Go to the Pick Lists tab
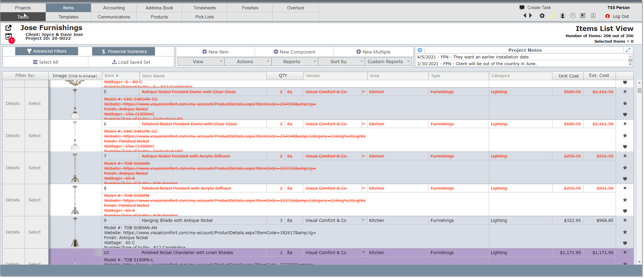This screenshot has width=644, height=278. [x=204, y=17]
